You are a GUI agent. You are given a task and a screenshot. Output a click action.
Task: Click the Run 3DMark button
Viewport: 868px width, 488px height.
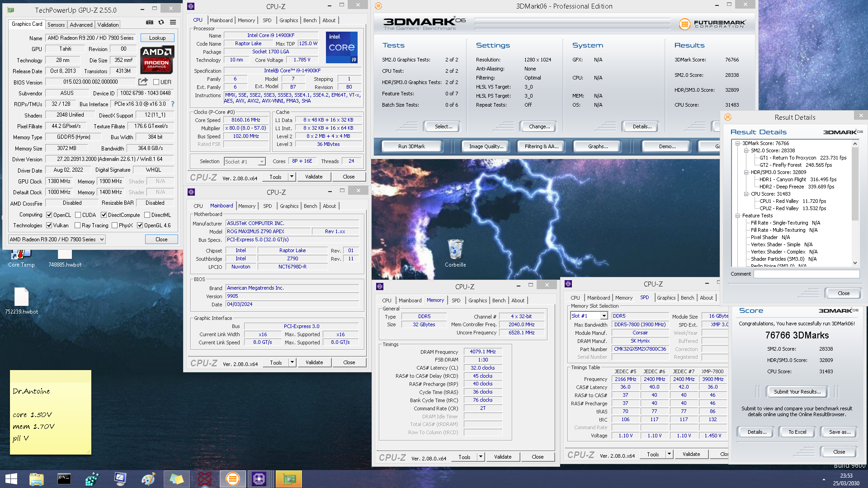[x=411, y=146]
